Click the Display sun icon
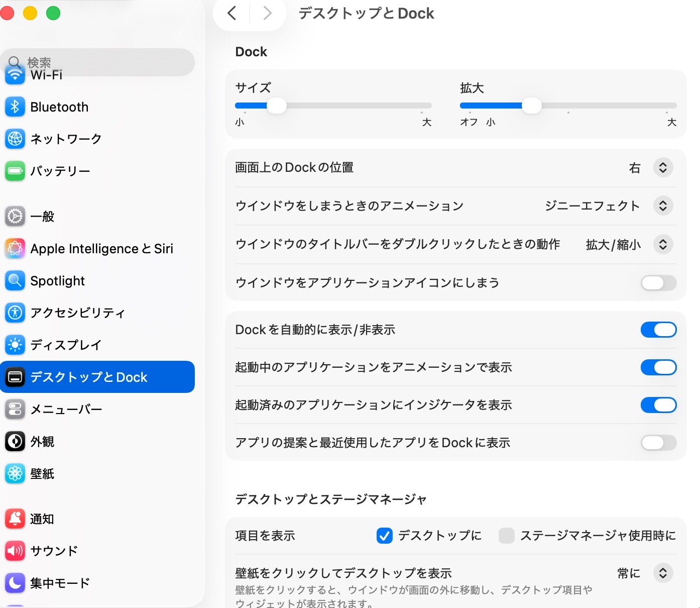This screenshot has height=608, width=700. 15,345
